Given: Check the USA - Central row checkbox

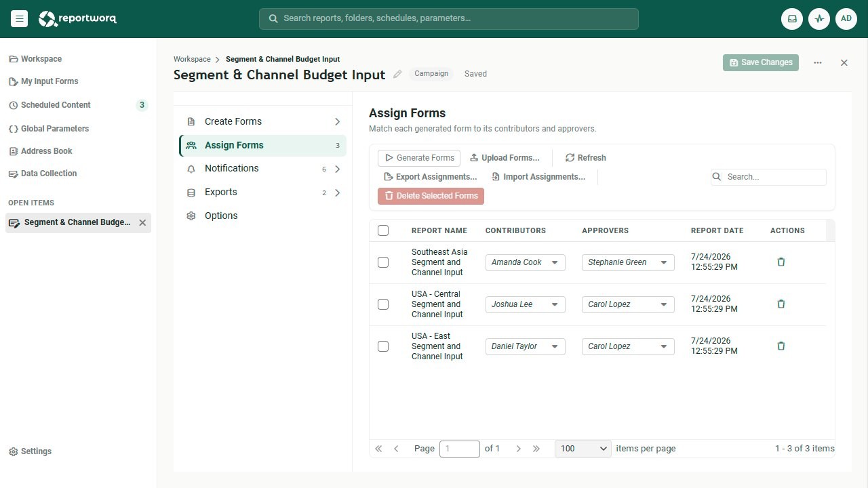Looking at the screenshot, I should [383, 304].
